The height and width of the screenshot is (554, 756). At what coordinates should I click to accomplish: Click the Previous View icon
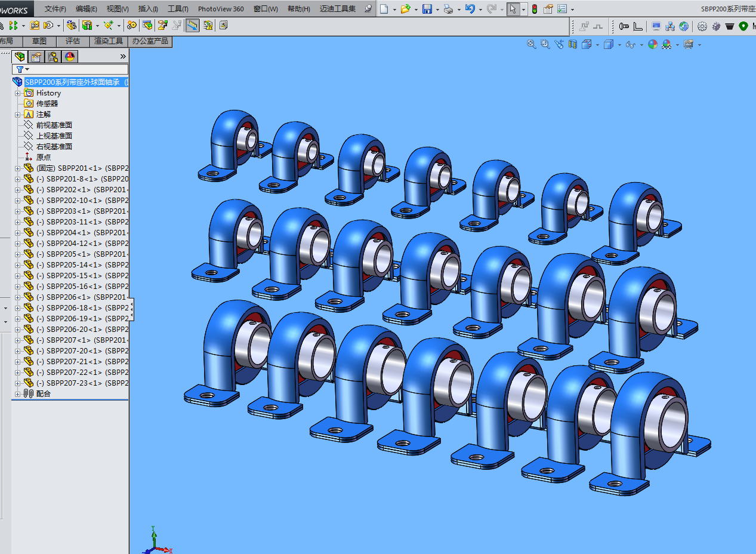[x=559, y=44]
